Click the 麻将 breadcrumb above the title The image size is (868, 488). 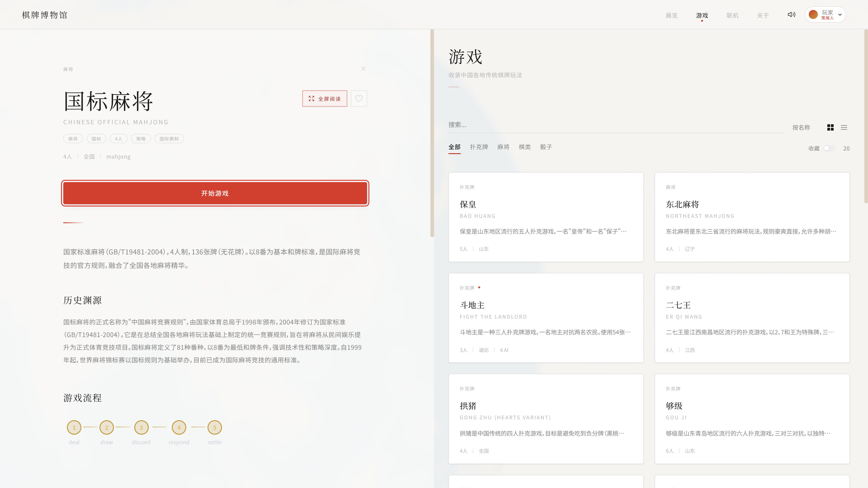click(x=68, y=69)
